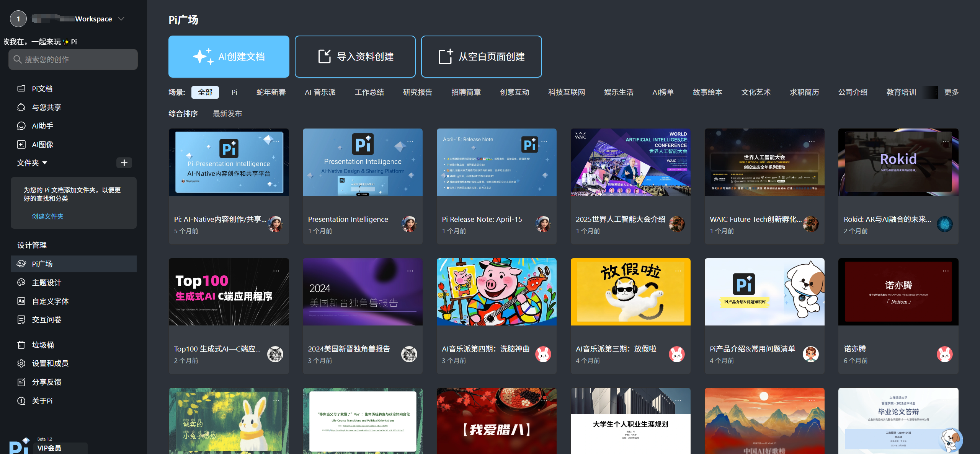Open more options on Rokid card
The image size is (980, 454).
pyautogui.click(x=946, y=141)
